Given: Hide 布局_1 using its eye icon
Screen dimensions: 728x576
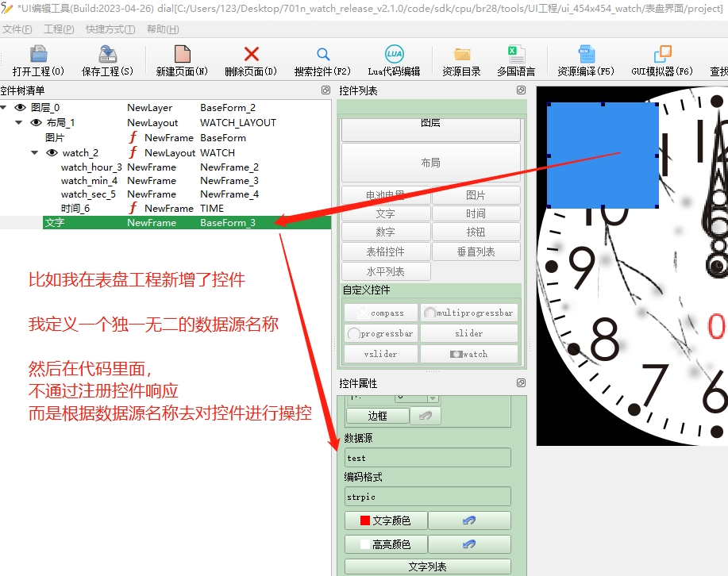Looking at the screenshot, I should click(37, 122).
